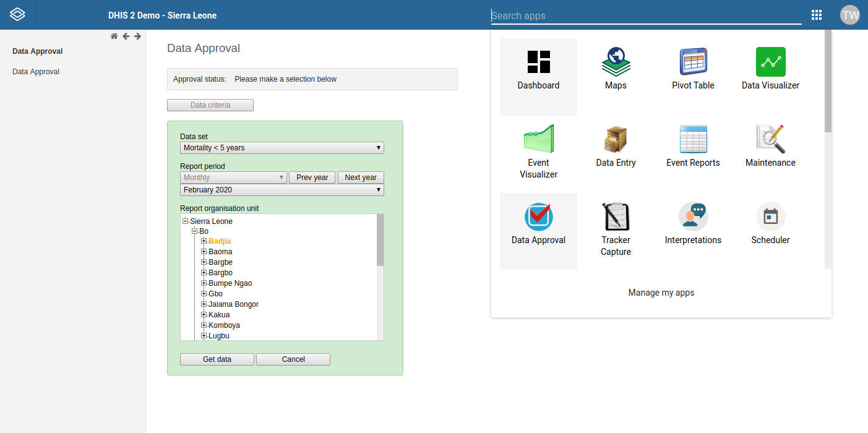Select the Gbo unit label

coord(216,294)
